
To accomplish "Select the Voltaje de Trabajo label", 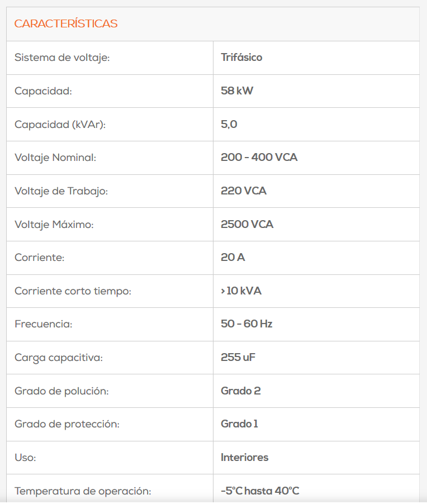I will [61, 191].
